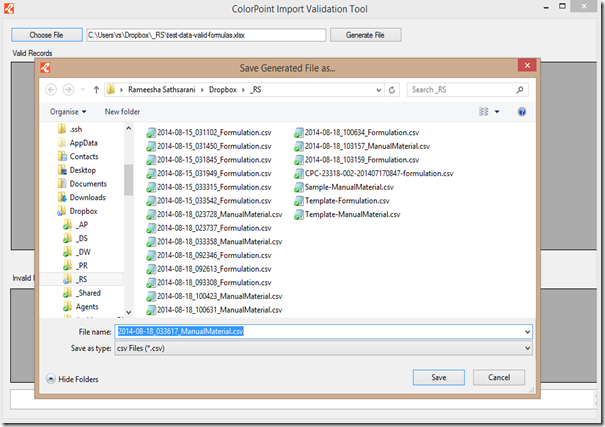Image resolution: width=605 pixels, height=427 pixels.
Task: Go up one folder level arrow
Action: (x=96, y=90)
